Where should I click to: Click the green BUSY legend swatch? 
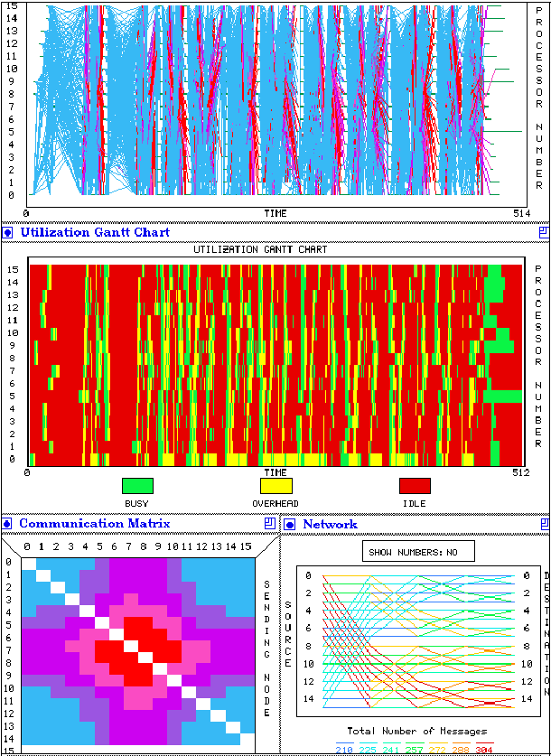(137, 486)
